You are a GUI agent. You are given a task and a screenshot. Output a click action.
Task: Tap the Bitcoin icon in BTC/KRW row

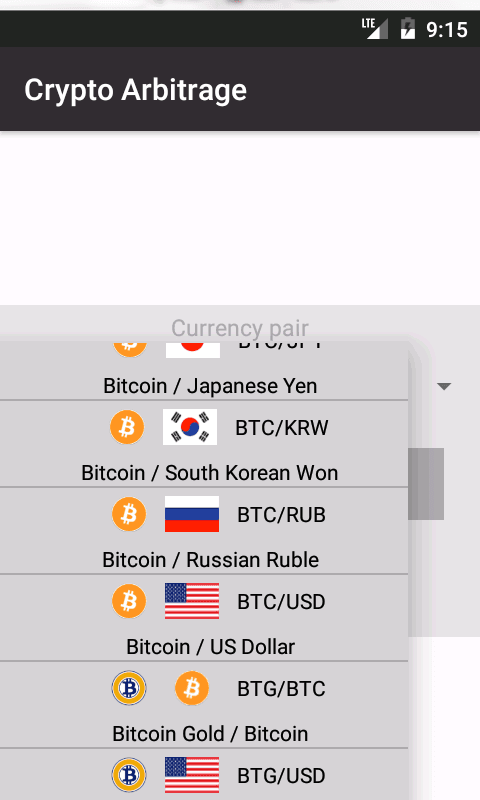[127, 427]
